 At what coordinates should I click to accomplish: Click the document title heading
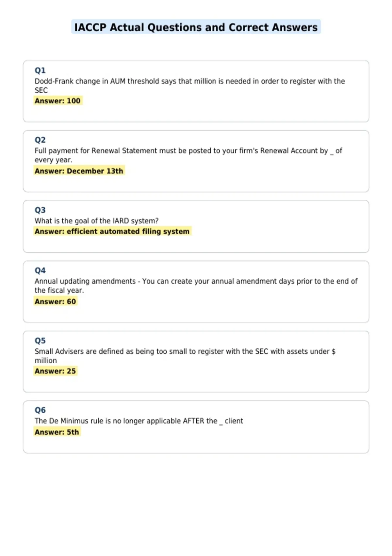point(196,27)
